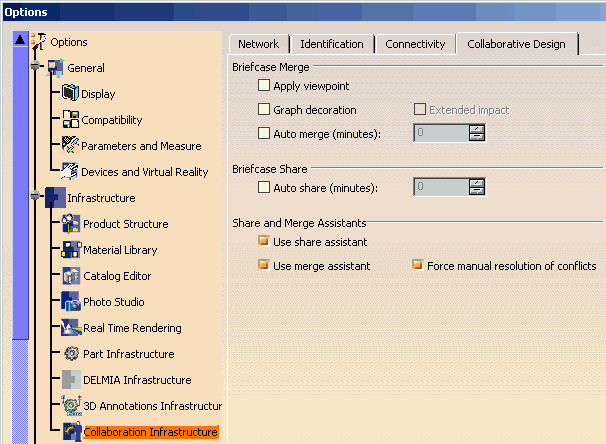The width and height of the screenshot is (606, 444).
Task: Open the Connectivity tab
Action: click(415, 44)
